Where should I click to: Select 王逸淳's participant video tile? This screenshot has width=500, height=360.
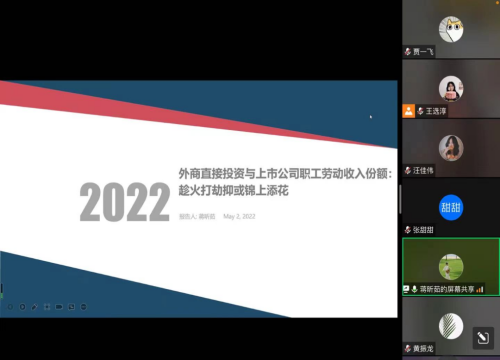451,89
